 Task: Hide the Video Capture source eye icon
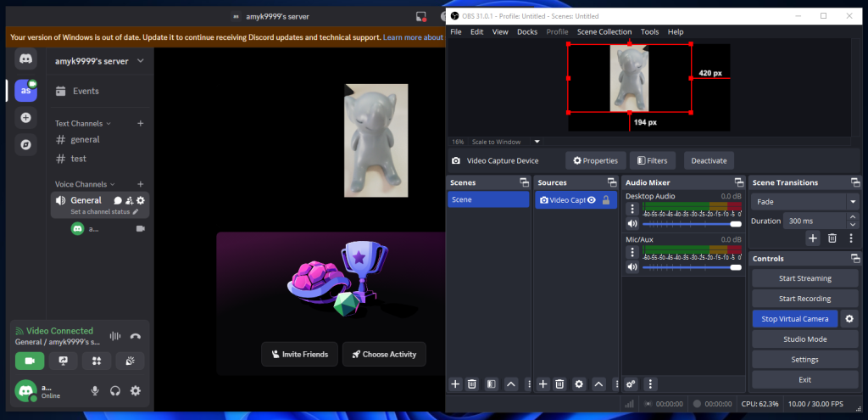[x=592, y=200]
